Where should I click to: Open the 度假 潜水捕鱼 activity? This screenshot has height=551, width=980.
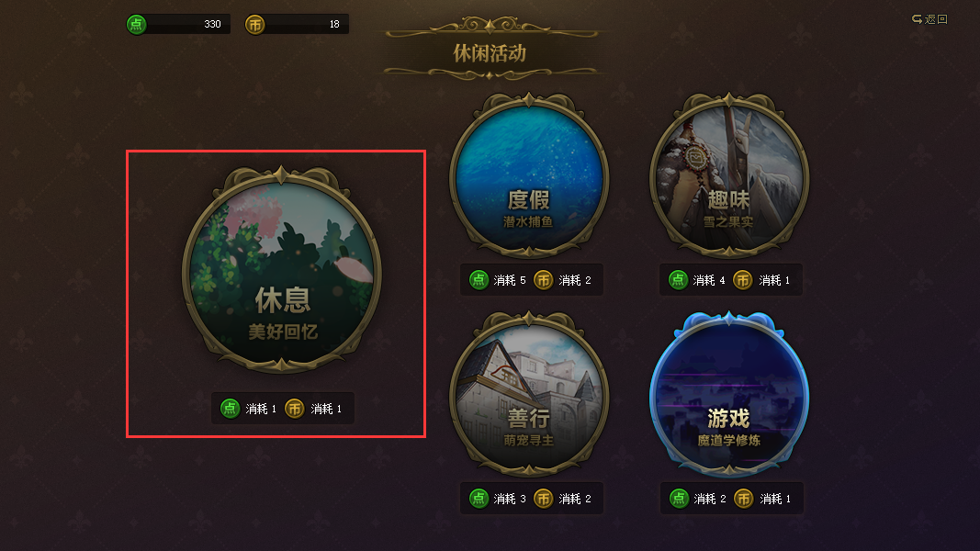(x=529, y=176)
